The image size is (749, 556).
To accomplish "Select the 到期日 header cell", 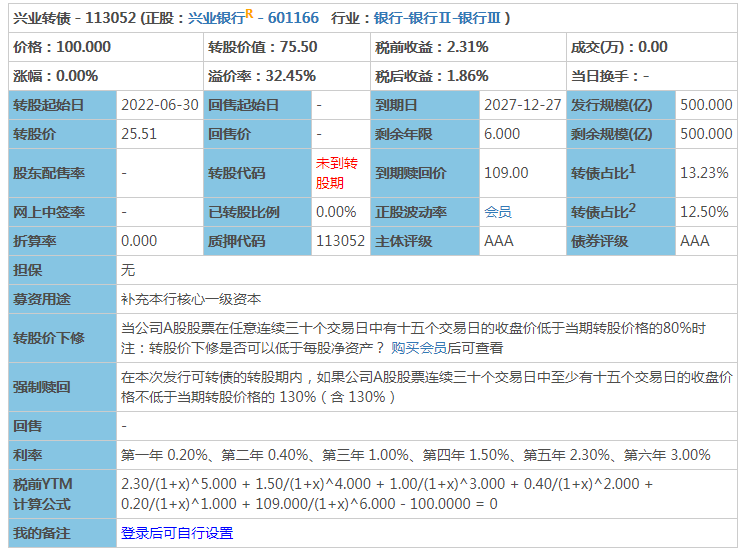I will point(425,105).
